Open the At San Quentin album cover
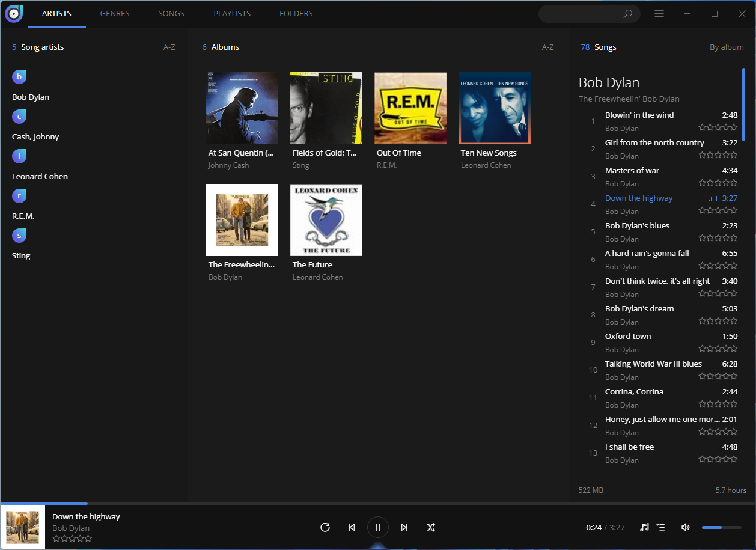Viewport: 756px width, 550px height. pos(242,108)
